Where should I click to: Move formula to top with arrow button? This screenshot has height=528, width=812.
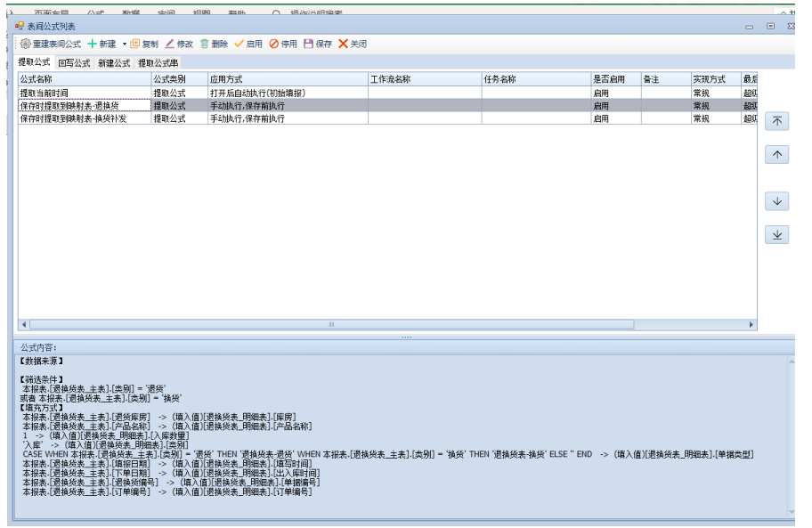(776, 121)
